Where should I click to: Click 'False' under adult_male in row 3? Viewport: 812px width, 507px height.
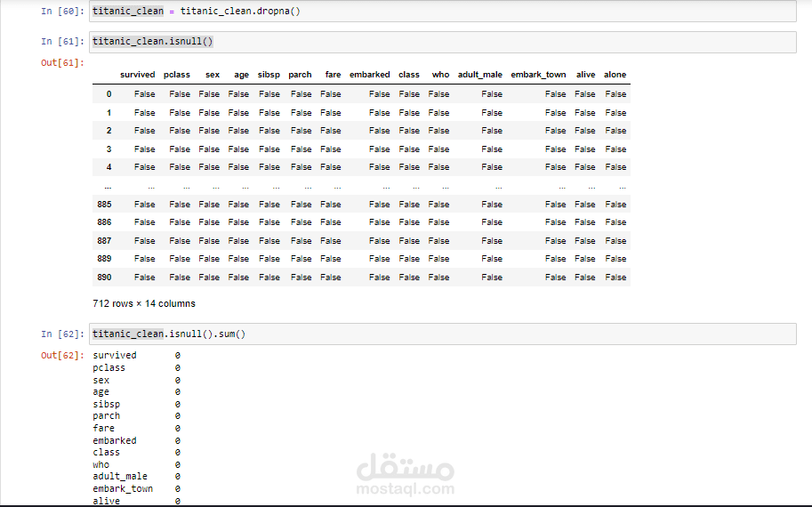tap(492, 149)
